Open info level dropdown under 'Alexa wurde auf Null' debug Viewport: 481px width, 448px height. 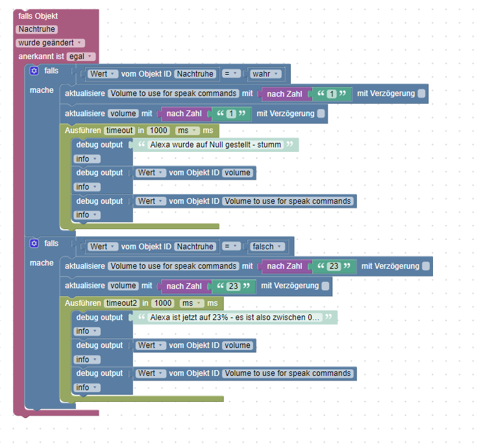[87, 159]
